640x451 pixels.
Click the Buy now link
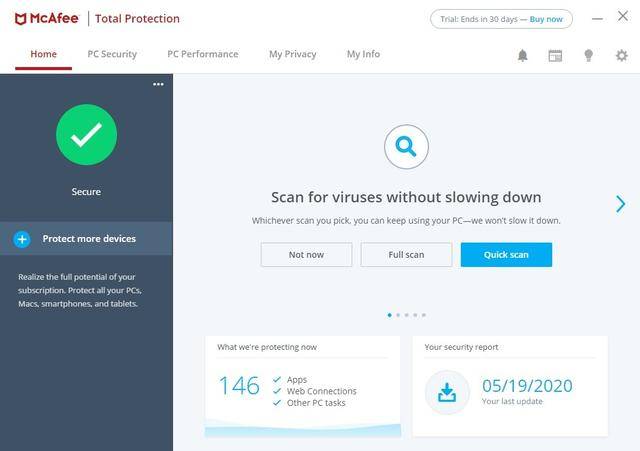click(546, 19)
